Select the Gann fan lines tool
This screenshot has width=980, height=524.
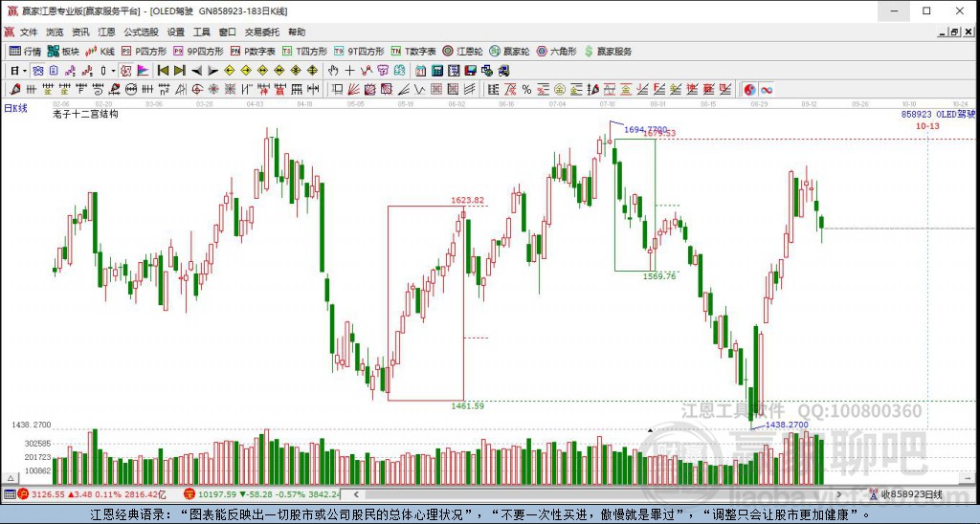click(x=354, y=89)
